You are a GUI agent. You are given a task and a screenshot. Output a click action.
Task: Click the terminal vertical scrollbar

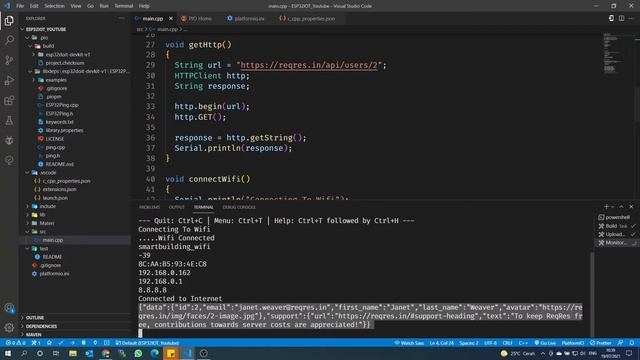592,294
